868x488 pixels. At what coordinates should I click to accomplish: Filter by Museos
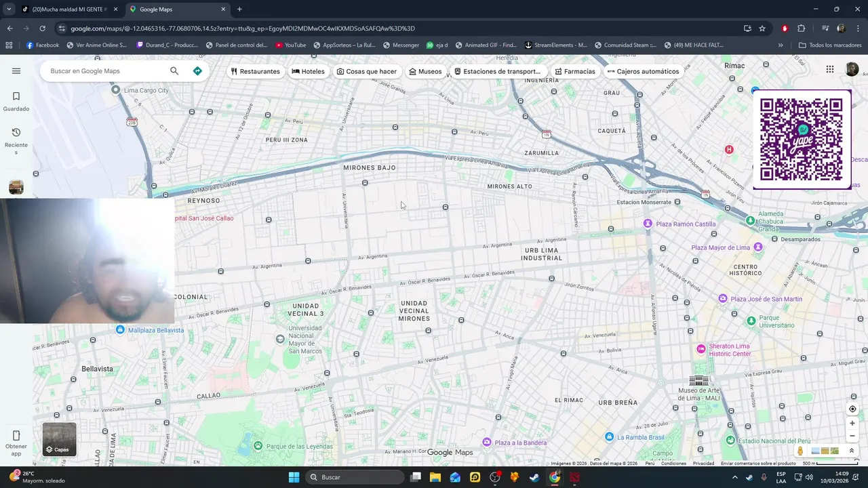(x=425, y=71)
